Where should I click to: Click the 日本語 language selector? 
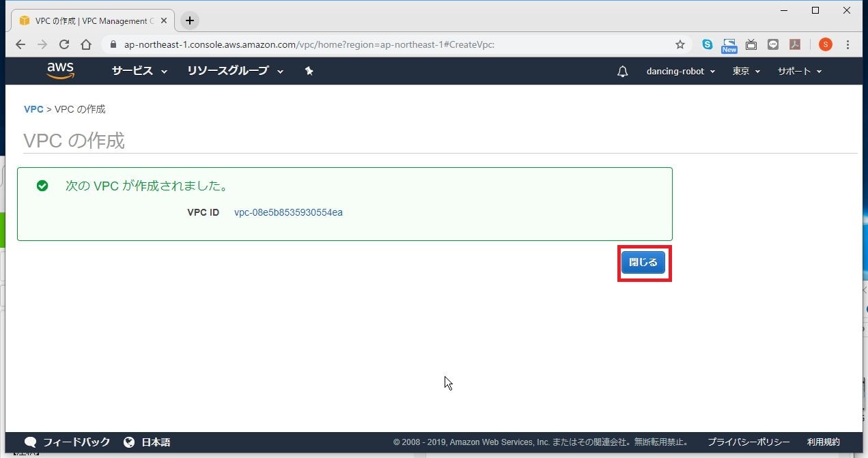tap(156, 442)
